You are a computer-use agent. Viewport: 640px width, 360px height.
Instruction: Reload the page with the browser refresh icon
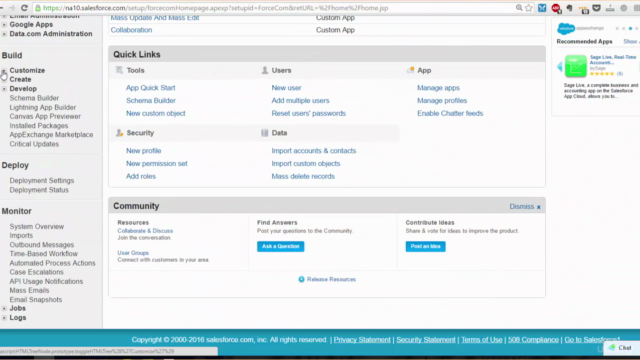(x=24, y=8)
